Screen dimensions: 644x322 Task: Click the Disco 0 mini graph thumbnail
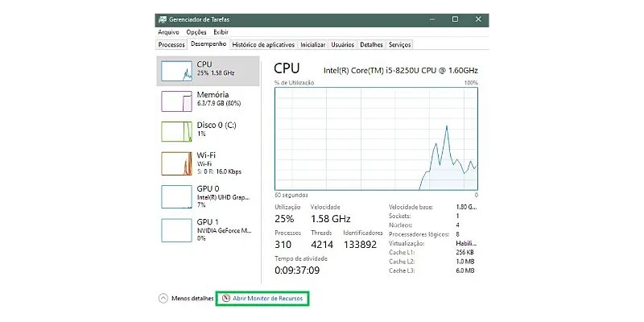point(176,132)
